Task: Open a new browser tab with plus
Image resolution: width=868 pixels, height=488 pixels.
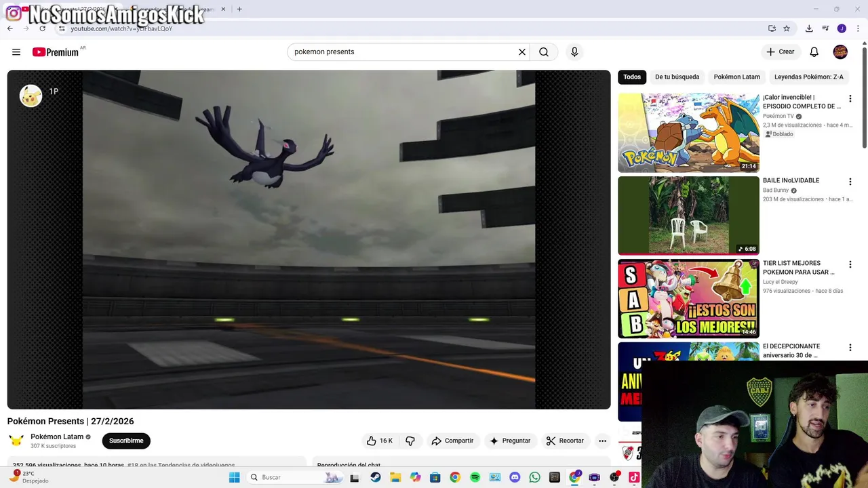Action: click(x=239, y=9)
